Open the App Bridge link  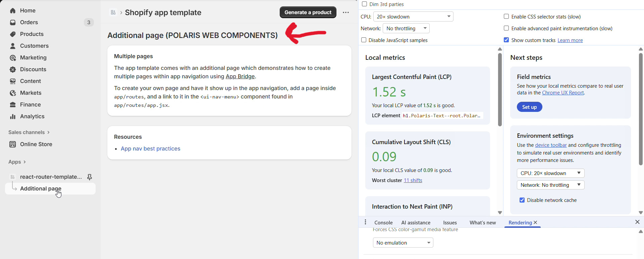coord(240,77)
